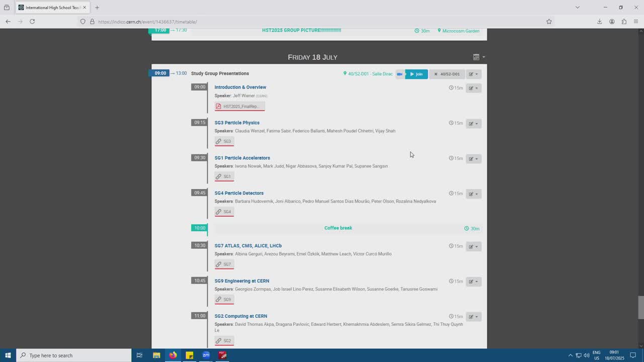Screen dimensions: 644x362
Task: Open the SG7 ATLAS, CMS, ALICE, LHCb contribution
Action: [x=248, y=246]
